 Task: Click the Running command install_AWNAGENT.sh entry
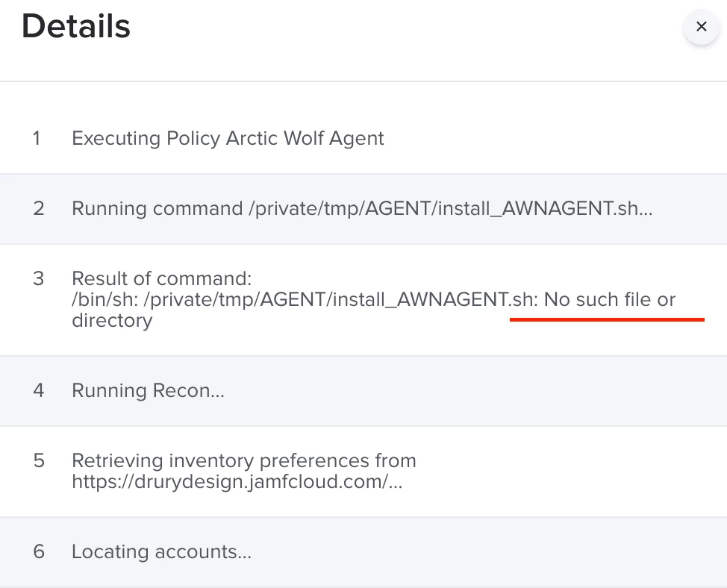point(362,208)
